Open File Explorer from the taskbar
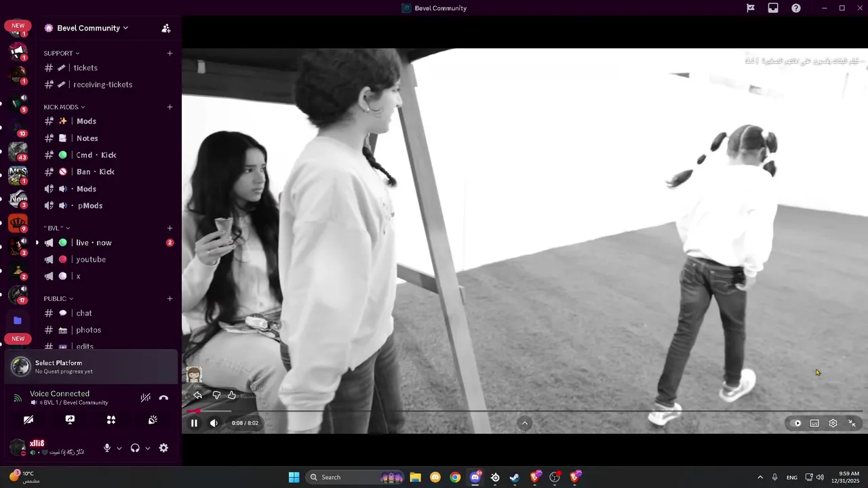Image resolution: width=868 pixels, height=488 pixels. [x=415, y=477]
